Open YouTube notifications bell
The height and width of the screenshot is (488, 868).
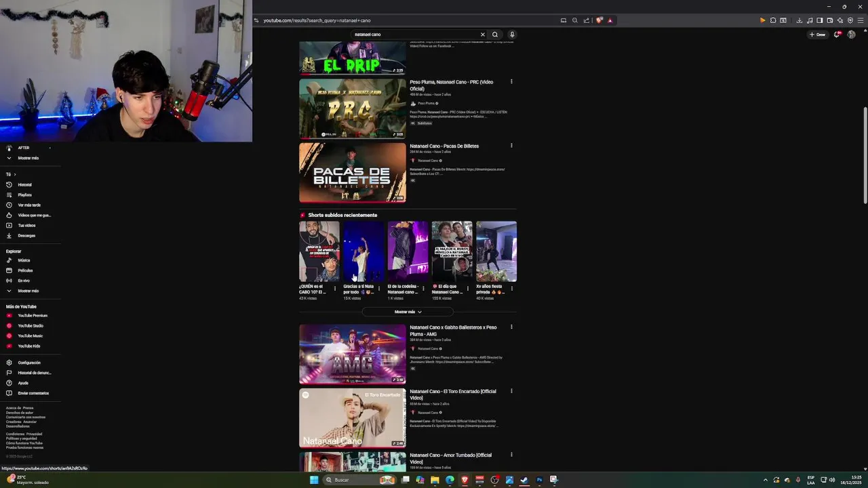coord(837,35)
